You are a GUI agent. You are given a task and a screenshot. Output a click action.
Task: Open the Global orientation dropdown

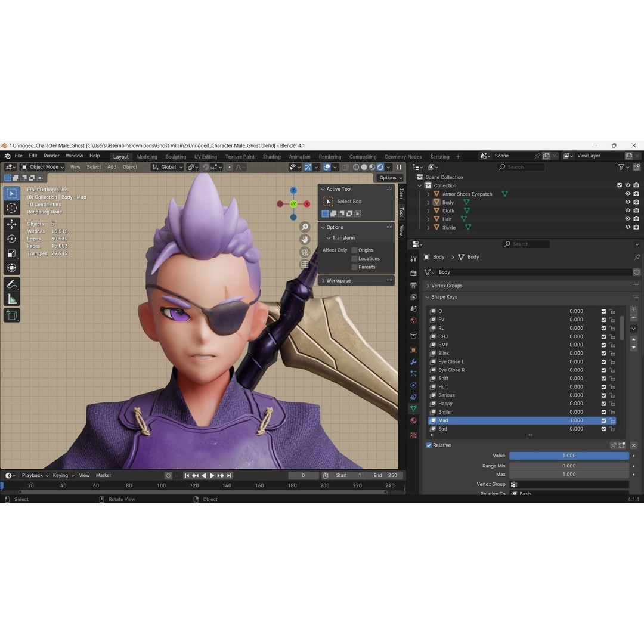click(167, 167)
